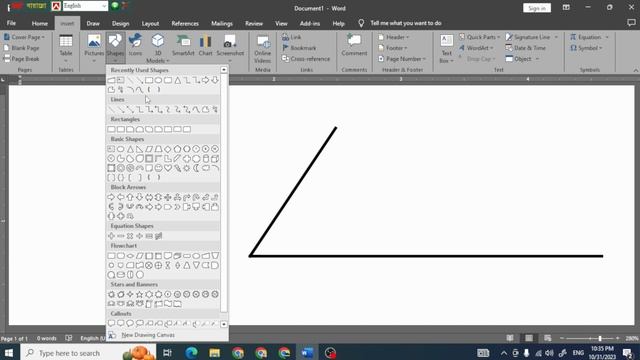Click the zoom slider handle
The height and width of the screenshot is (360, 640).
click(x=600, y=338)
